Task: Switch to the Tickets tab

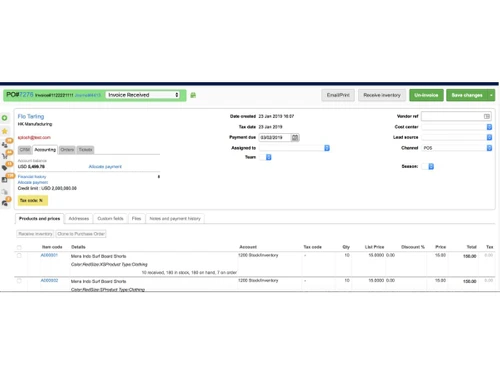Action: click(x=85, y=150)
